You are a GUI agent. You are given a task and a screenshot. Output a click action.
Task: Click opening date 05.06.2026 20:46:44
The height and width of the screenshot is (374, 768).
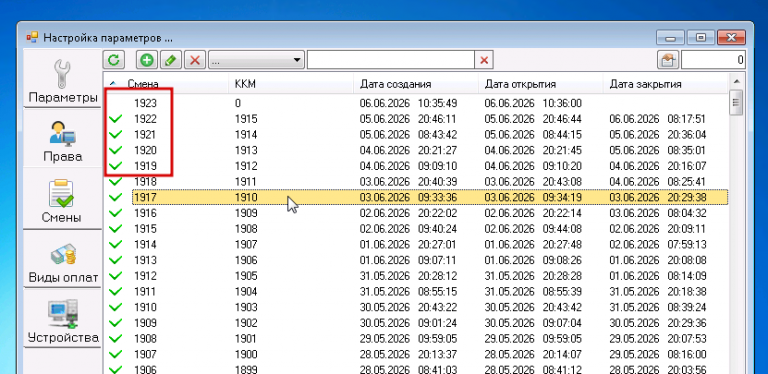click(x=533, y=119)
